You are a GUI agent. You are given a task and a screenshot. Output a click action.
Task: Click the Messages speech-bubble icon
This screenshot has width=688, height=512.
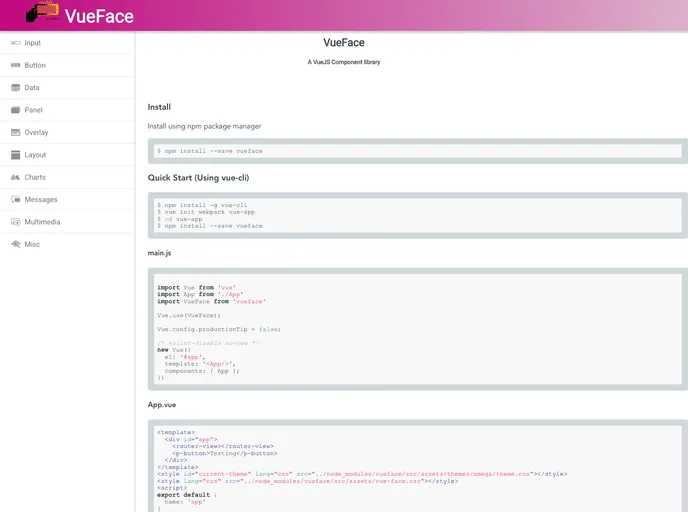coord(15,199)
